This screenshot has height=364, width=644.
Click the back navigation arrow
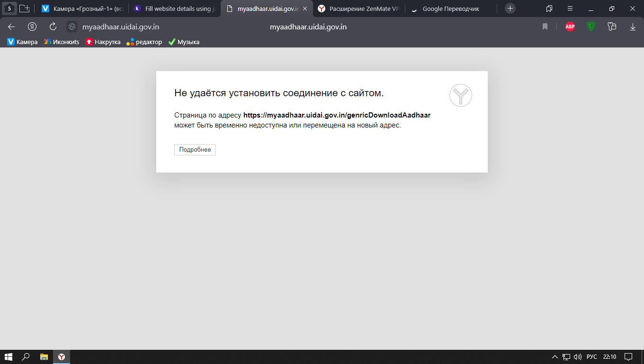pos(11,27)
